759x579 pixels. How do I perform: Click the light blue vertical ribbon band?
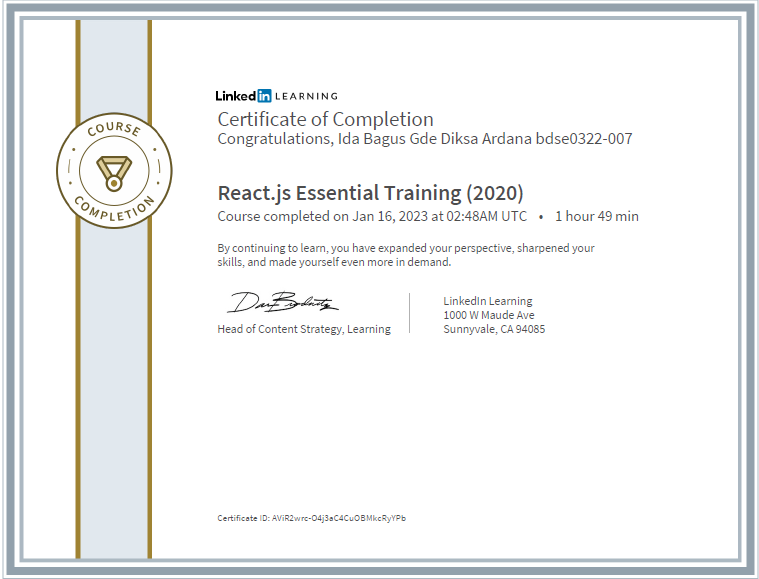[x=114, y=400]
